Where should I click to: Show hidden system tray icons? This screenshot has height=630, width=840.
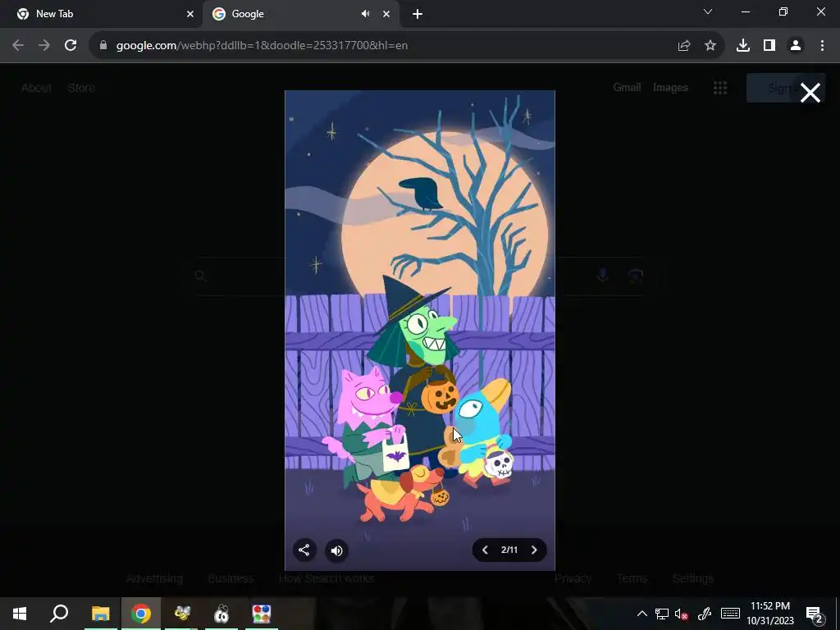coord(641,614)
